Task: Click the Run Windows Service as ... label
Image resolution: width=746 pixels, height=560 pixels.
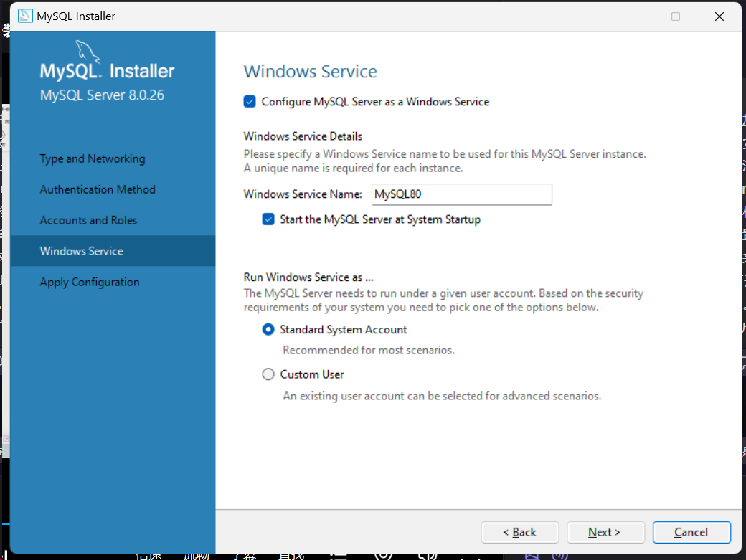Action: click(308, 277)
